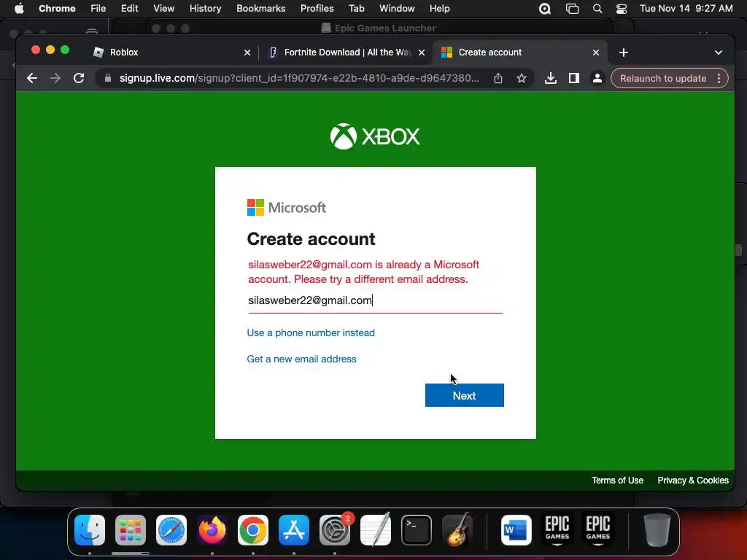The width and height of the screenshot is (747, 560).
Task: Open Spotlight search in menu bar
Action: (597, 9)
